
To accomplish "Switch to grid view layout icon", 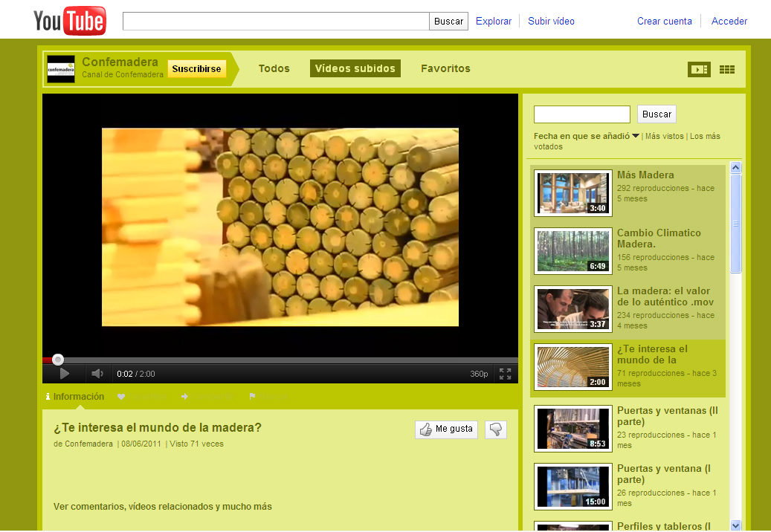I will [726, 69].
